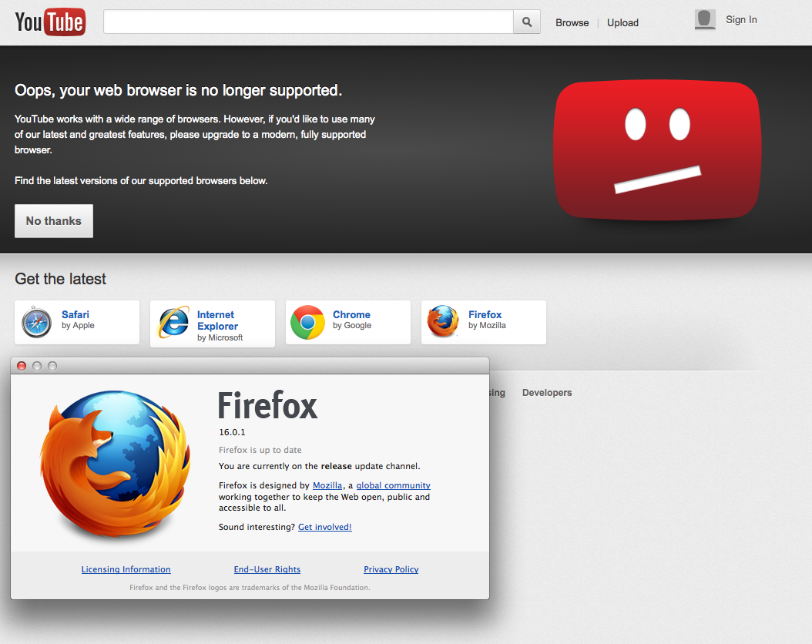Click the version number 16.0.1
Screen dimensions: 812x644
(232, 432)
